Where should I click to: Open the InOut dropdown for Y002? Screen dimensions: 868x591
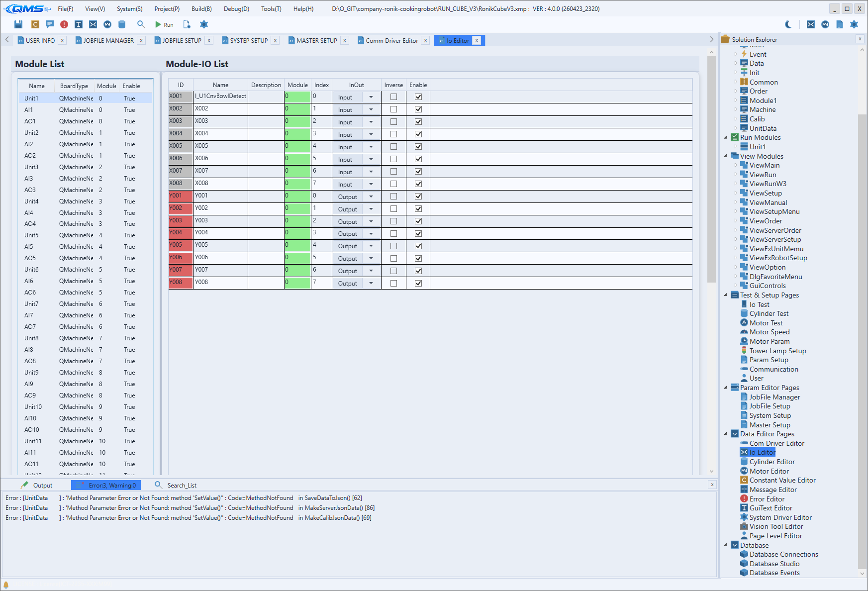371,209
